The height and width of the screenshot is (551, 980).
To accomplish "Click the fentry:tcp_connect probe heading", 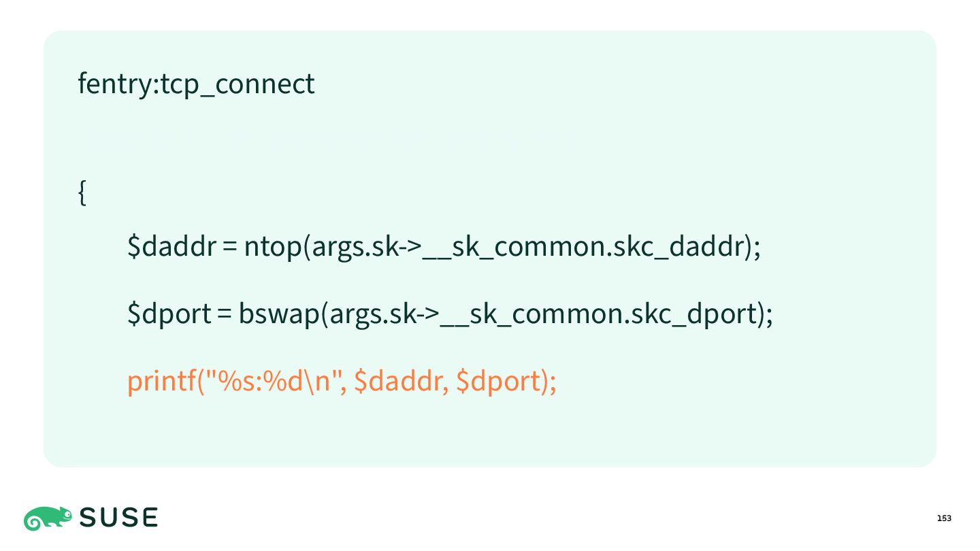I will 197,84.
